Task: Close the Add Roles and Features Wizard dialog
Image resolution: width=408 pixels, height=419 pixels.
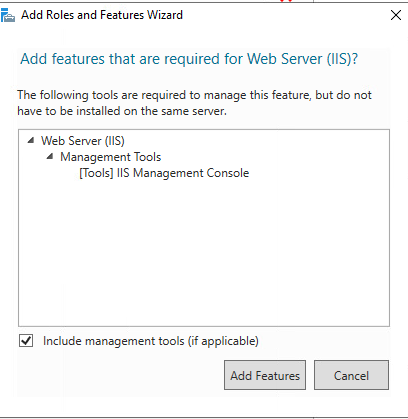Action: pyautogui.click(x=396, y=15)
